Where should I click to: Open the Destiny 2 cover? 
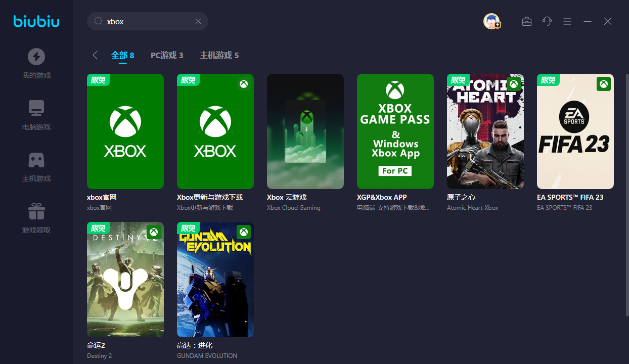click(125, 280)
